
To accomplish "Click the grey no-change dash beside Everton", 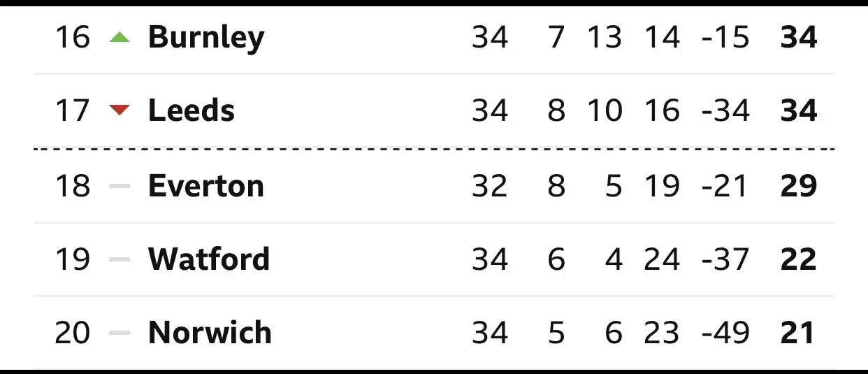I will 120,186.
